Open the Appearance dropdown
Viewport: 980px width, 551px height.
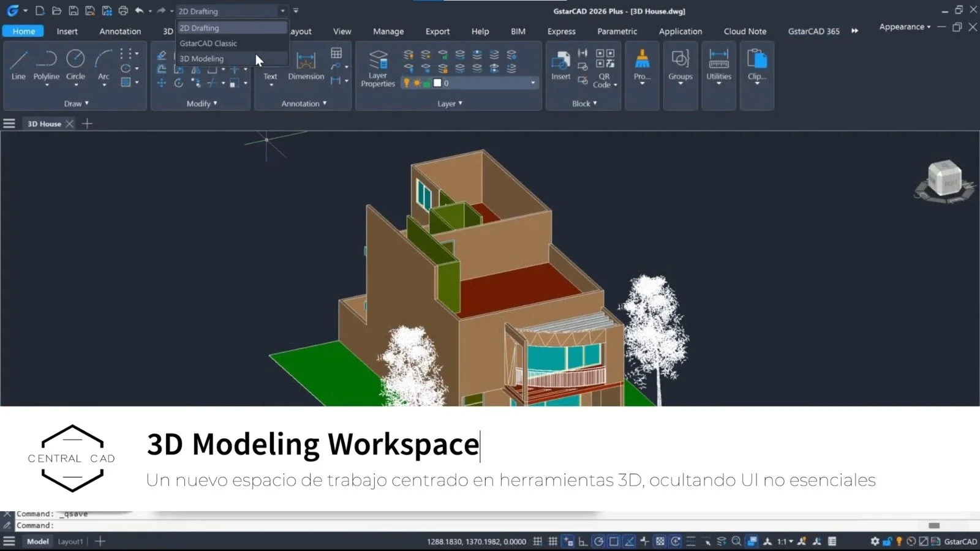coord(905,27)
